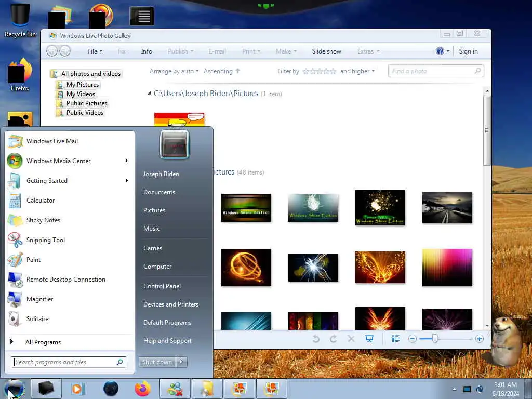
Task: Click Sign in link
Action: (x=468, y=51)
